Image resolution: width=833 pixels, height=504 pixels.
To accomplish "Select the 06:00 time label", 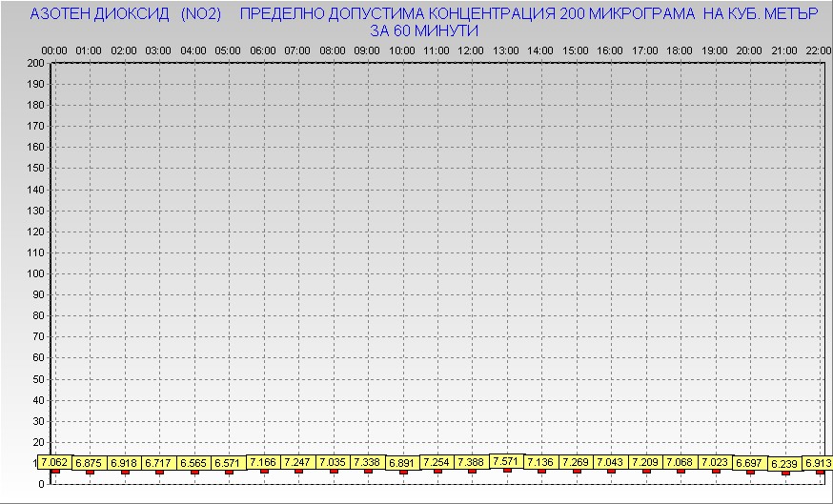I will point(263,50).
